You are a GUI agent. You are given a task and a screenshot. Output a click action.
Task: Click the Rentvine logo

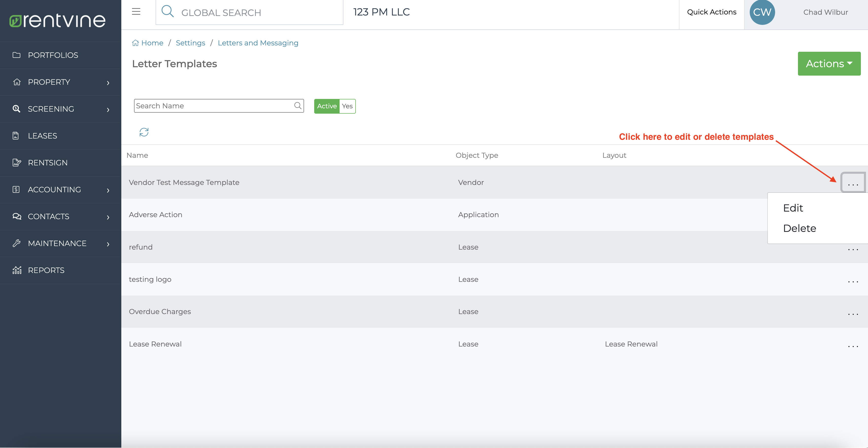[57, 21]
